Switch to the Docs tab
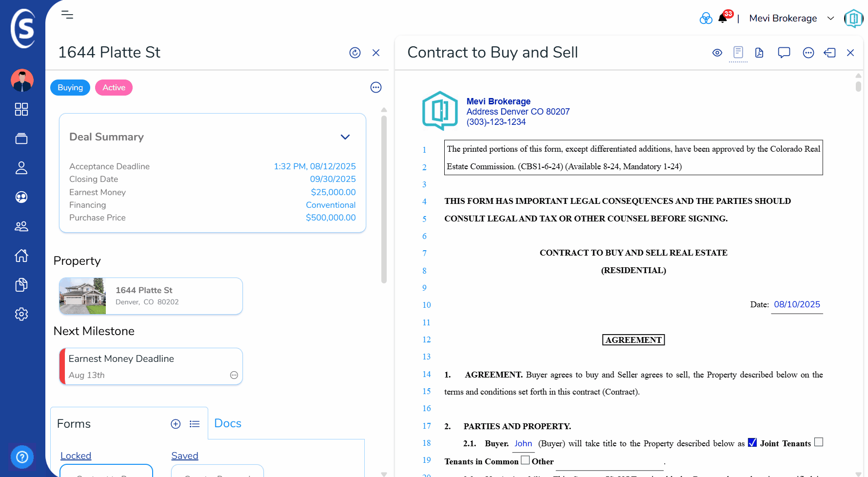868x477 pixels. (228, 423)
